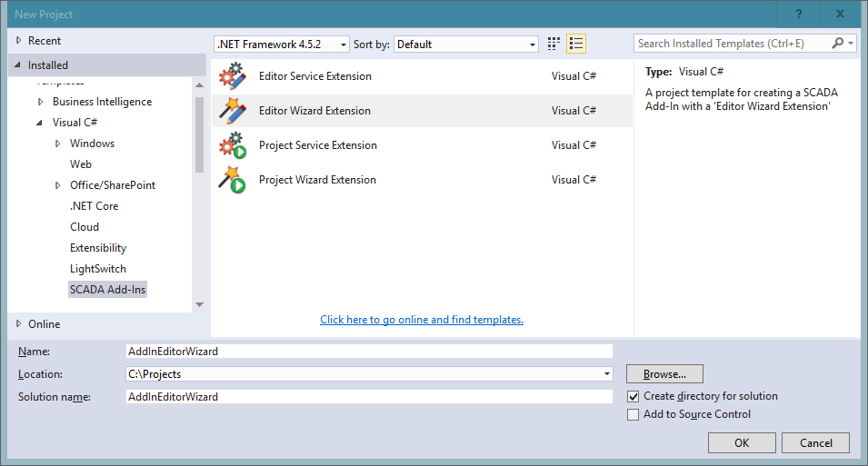Choose the Editor Wizard Extension template icon
868x466 pixels.
pos(233,111)
